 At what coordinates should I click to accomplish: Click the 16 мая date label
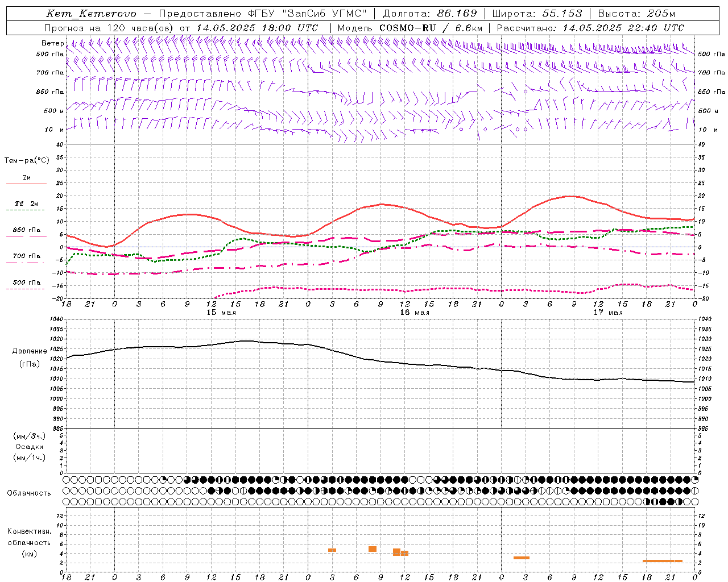click(414, 313)
